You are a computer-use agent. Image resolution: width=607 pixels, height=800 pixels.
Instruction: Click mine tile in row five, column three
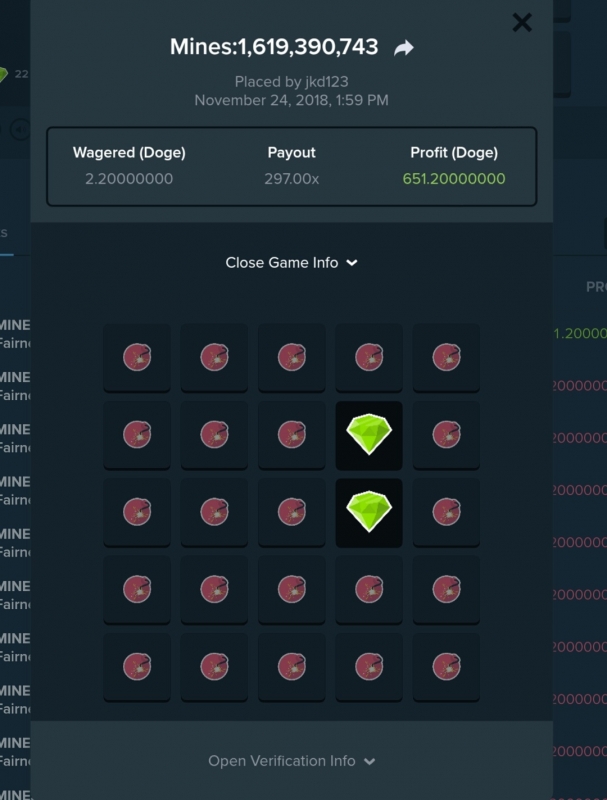tap(292, 667)
